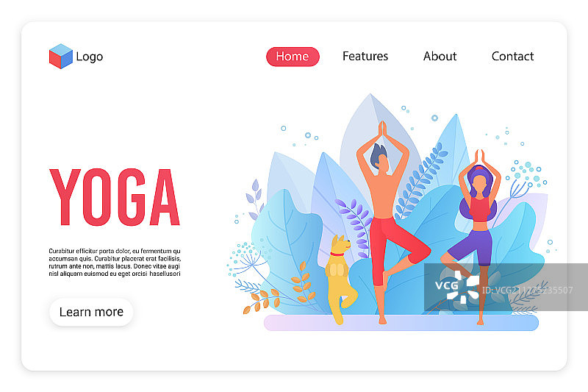This screenshot has width=588, height=392.
Task: Click the watermark ID text
Action: pos(528,290)
